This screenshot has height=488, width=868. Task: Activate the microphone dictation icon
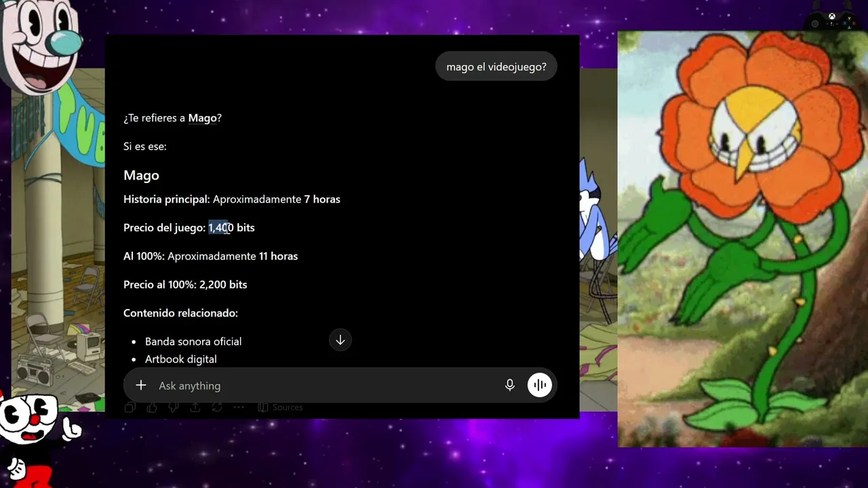[x=510, y=385]
